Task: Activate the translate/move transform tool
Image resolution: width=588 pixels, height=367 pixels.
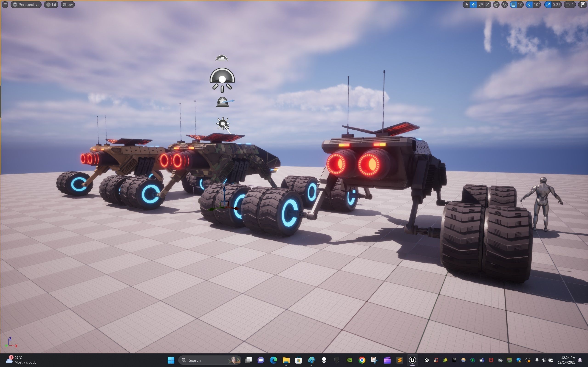Action: click(473, 5)
